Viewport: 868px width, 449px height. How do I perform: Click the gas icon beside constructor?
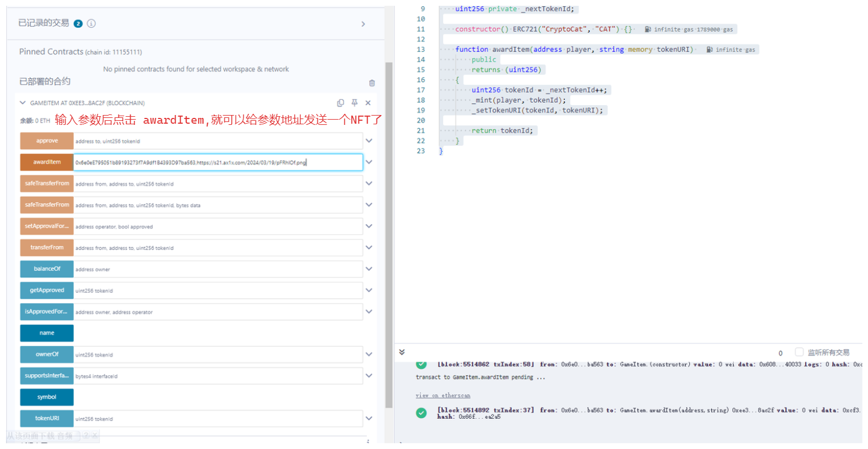pyautogui.click(x=648, y=29)
